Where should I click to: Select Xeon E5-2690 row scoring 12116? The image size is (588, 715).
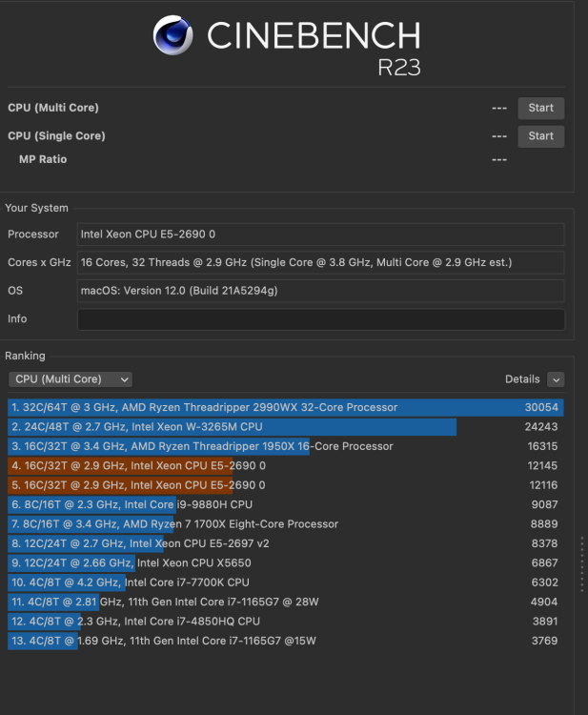click(286, 485)
